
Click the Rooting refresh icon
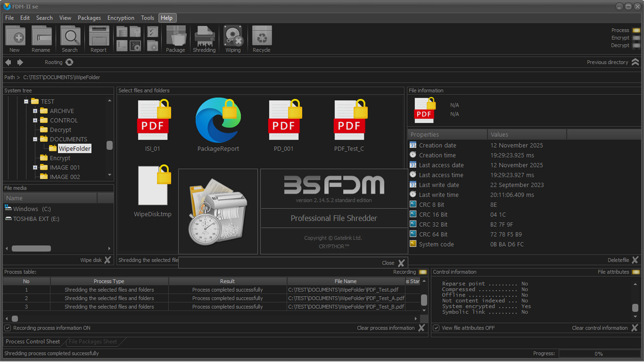pyautogui.click(x=69, y=62)
